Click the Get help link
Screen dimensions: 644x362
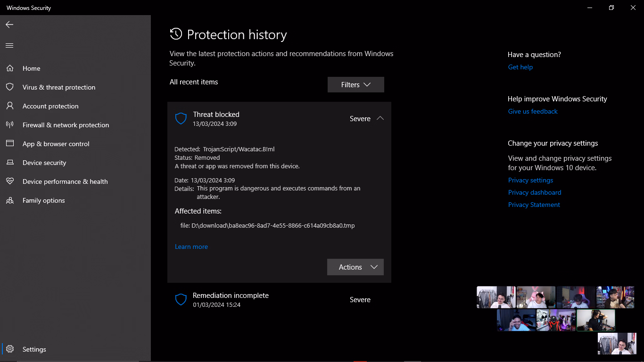520,67
